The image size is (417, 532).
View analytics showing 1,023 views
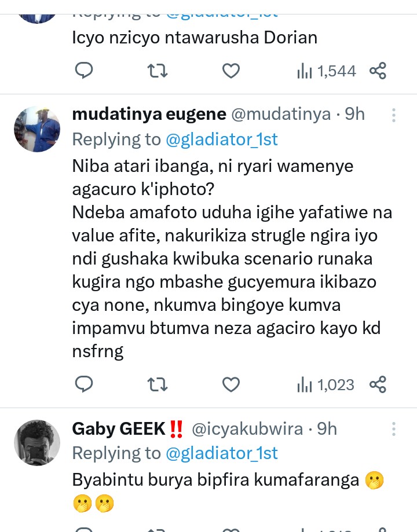click(325, 384)
